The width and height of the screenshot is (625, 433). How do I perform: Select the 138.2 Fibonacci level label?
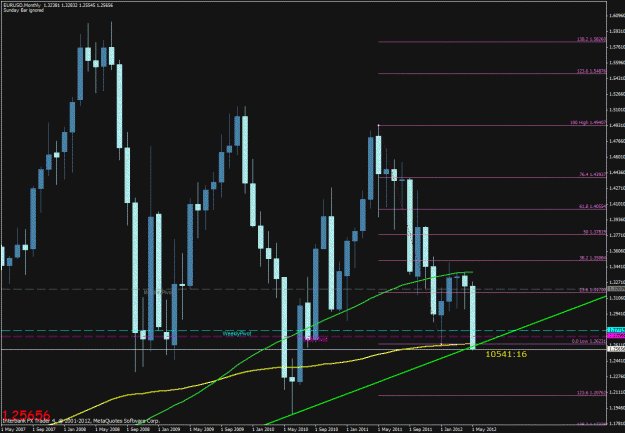point(592,39)
